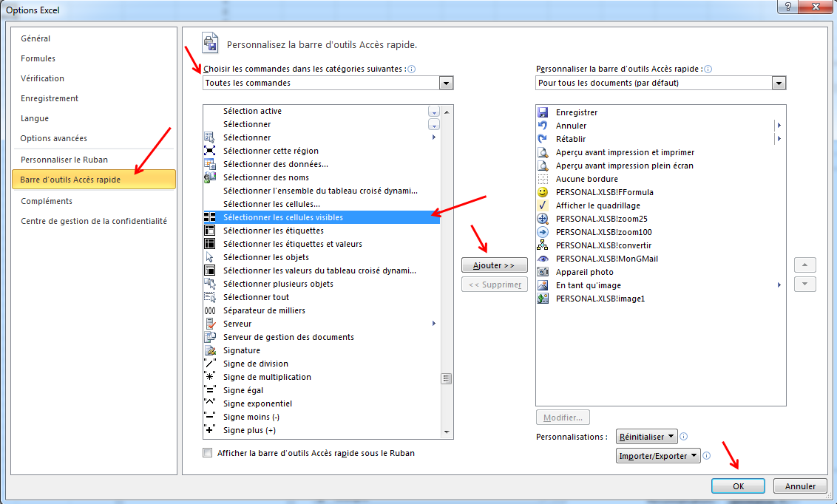837x504 pixels.
Task: Open the Enregistrement options category
Action: 49,99
